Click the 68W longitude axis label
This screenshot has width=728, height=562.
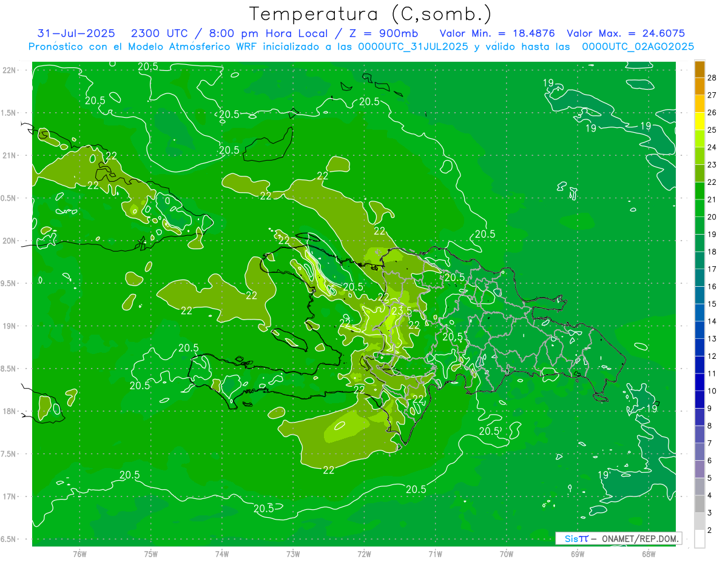648,554
